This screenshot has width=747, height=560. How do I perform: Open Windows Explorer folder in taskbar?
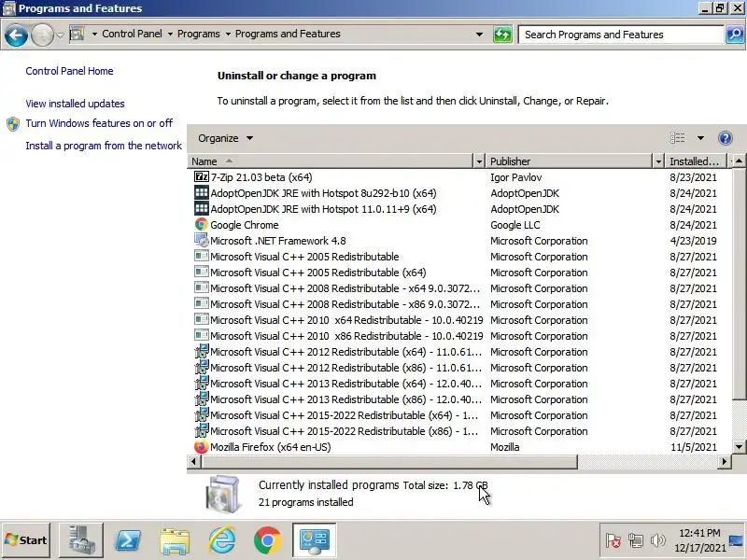[x=175, y=541]
